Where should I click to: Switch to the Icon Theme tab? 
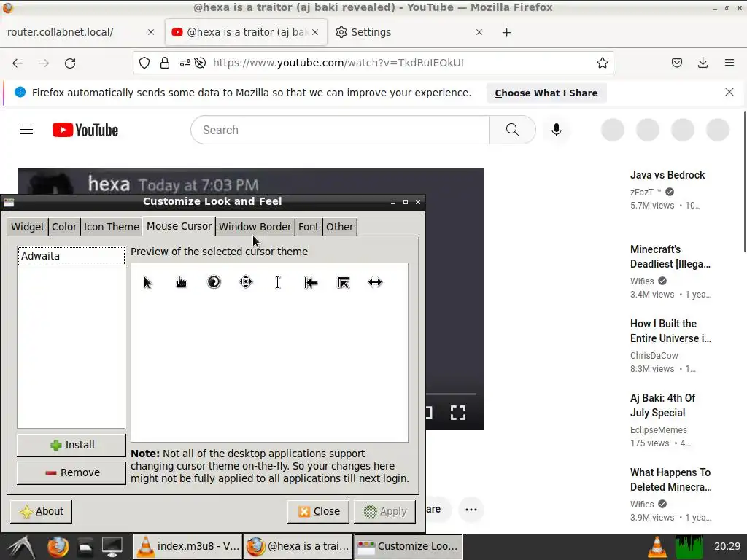point(112,227)
